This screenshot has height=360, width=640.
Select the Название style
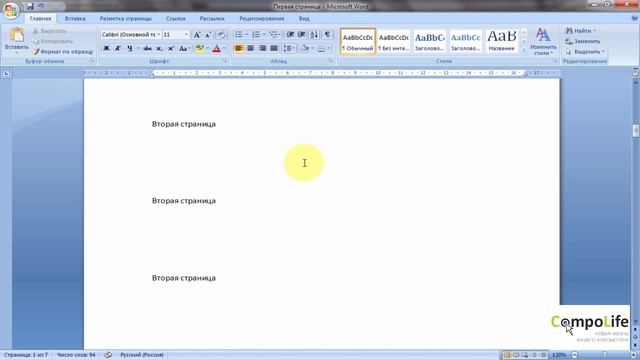click(x=502, y=41)
